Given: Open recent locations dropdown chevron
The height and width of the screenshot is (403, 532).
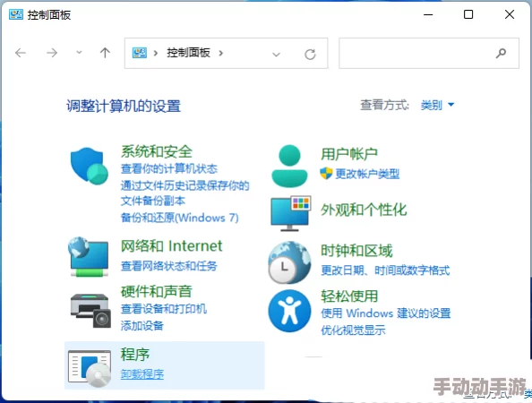Looking at the screenshot, I should [x=79, y=53].
